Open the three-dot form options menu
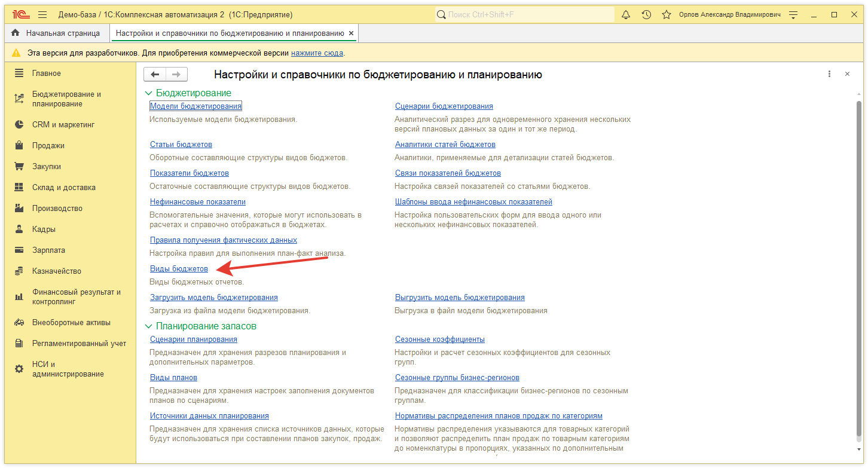This screenshot has height=468, width=868. point(829,74)
